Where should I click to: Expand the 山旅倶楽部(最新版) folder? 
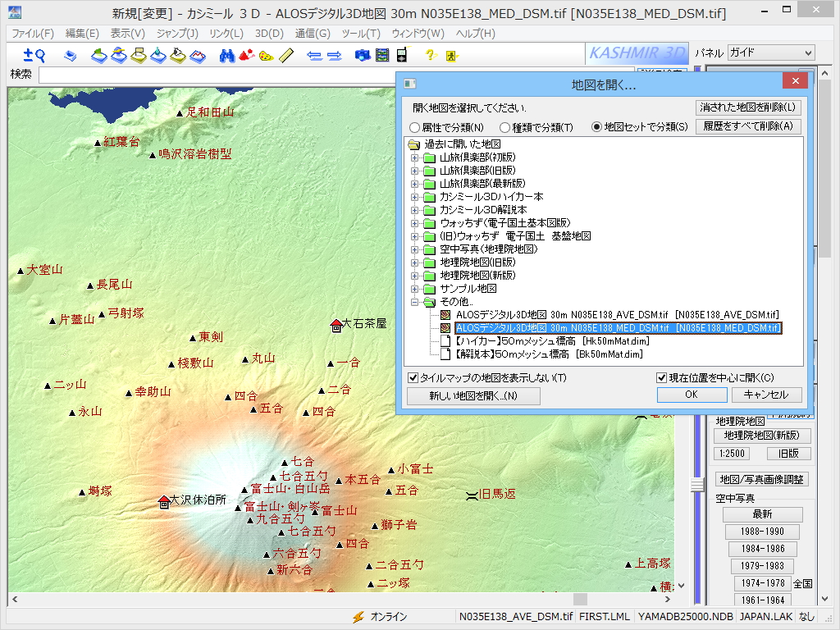[x=414, y=184]
